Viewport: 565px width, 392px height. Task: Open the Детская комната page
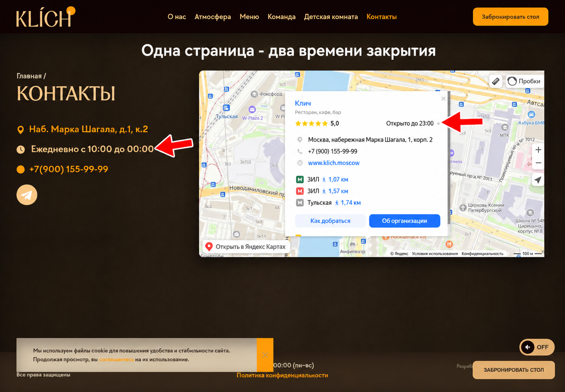click(331, 17)
